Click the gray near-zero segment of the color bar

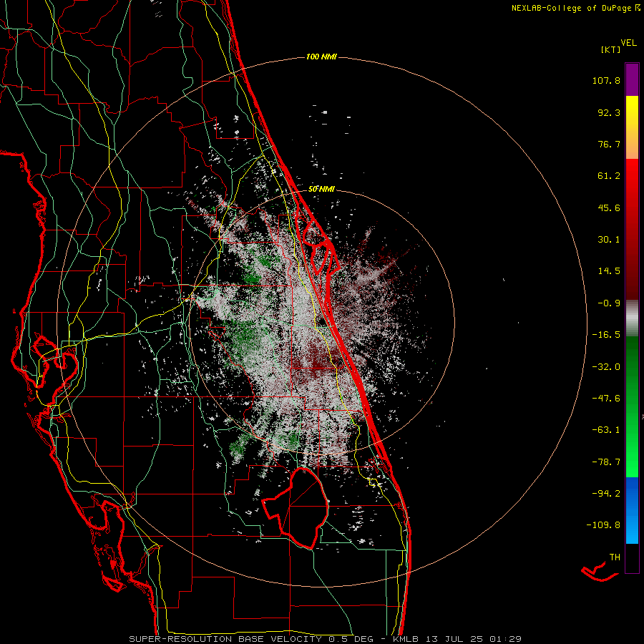coord(632,318)
